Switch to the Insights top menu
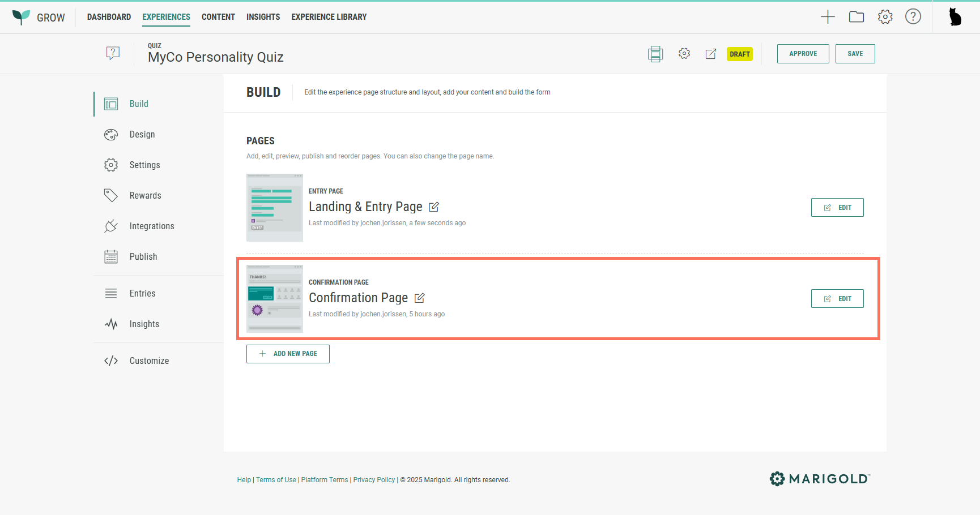Screen dimensions: 980x515 [263, 17]
